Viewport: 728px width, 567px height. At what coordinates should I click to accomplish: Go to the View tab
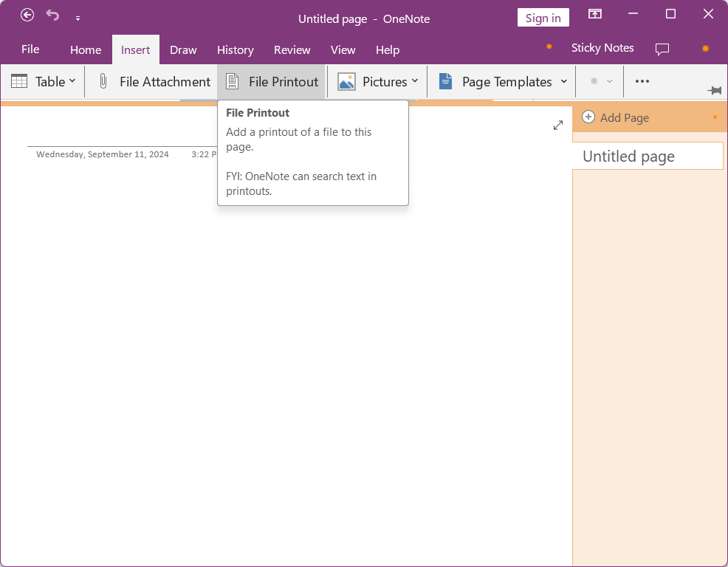[x=343, y=49]
